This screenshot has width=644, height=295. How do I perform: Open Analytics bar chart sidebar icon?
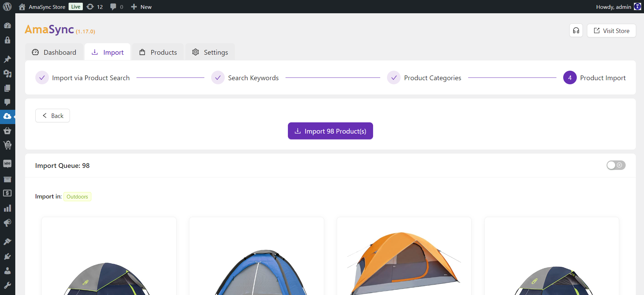click(x=7, y=208)
